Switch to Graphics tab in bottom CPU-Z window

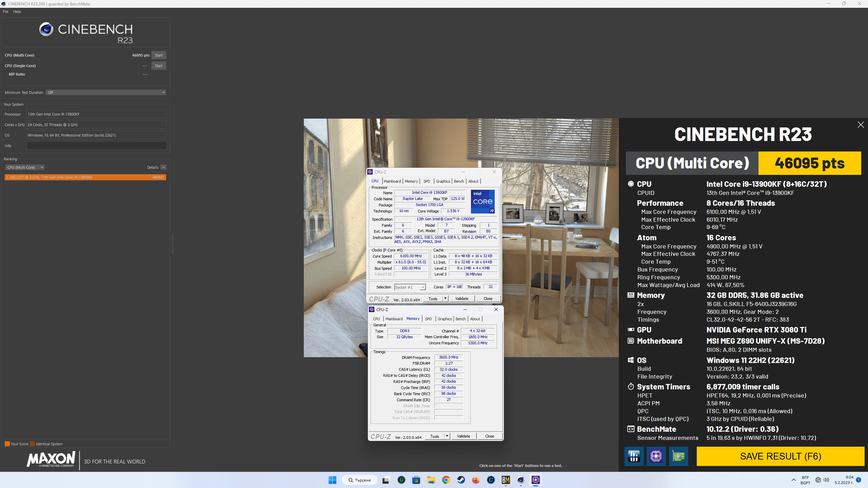tap(445, 319)
